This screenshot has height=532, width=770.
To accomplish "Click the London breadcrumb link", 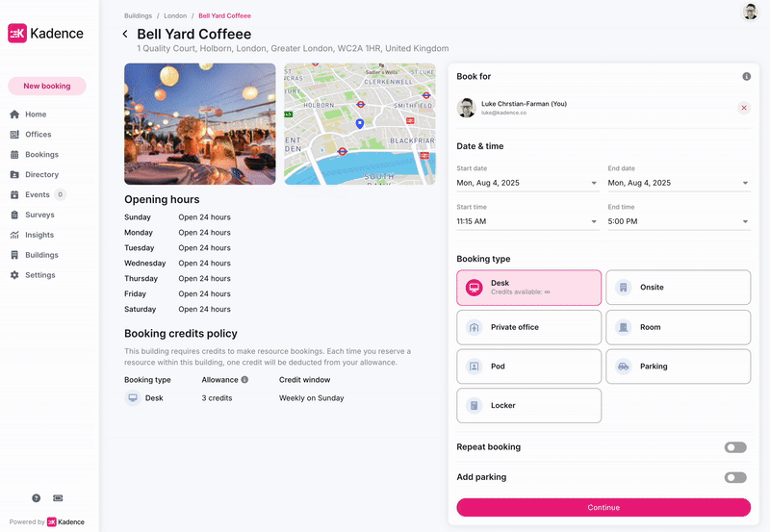I will (x=175, y=15).
